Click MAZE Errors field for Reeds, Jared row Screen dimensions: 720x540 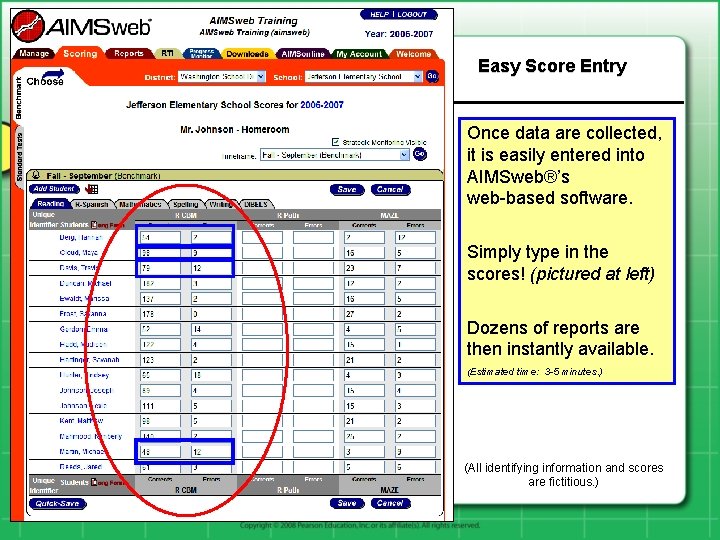pos(415,467)
